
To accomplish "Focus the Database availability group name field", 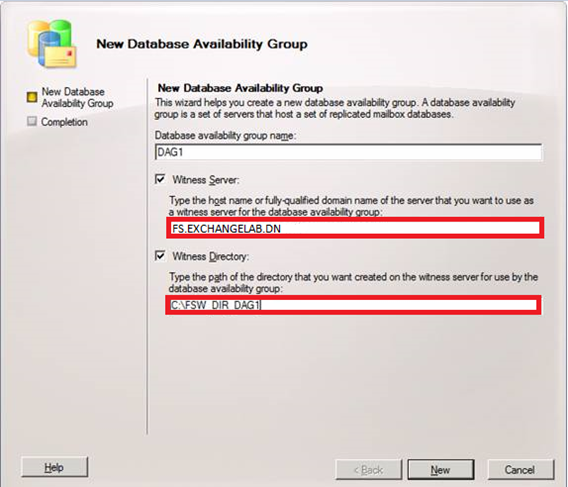I will tap(348, 152).
